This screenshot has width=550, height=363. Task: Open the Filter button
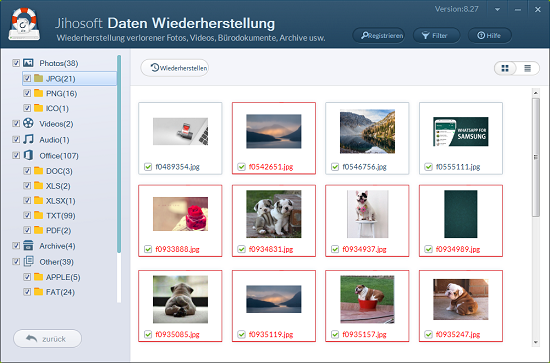[436, 35]
